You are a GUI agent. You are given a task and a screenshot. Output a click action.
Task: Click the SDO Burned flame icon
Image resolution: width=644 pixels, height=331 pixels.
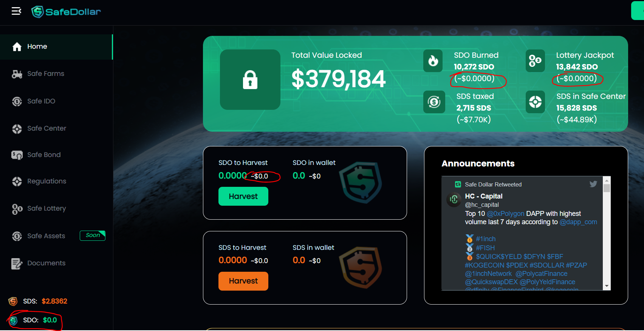pos(433,61)
